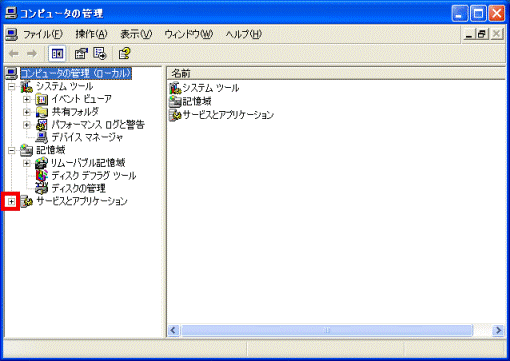
Task: Click the ディスク デフラグ ツール icon
Action: click(x=42, y=176)
